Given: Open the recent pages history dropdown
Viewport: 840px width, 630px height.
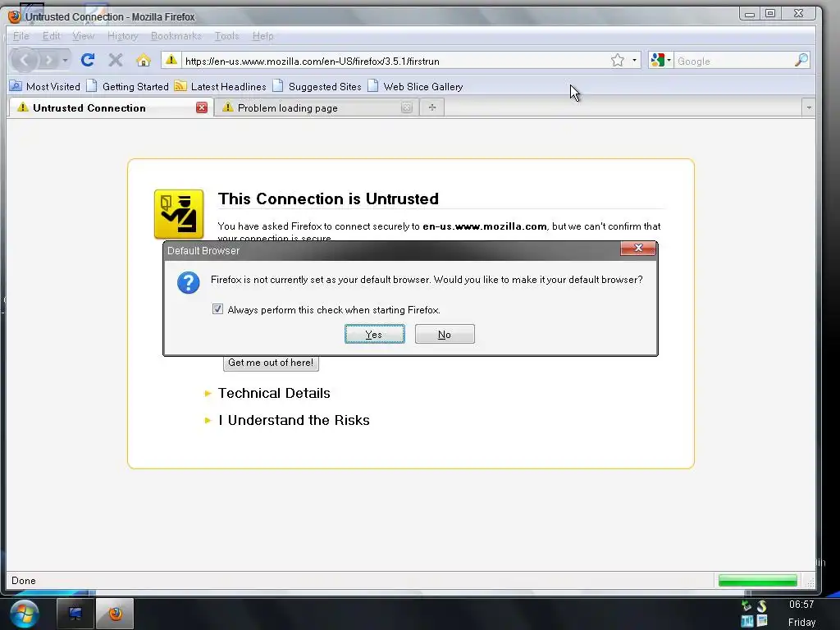Looking at the screenshot, I should [65, 60].
